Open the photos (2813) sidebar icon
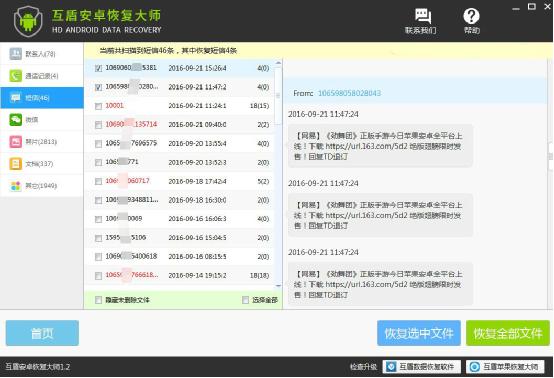 coord(16,142)
